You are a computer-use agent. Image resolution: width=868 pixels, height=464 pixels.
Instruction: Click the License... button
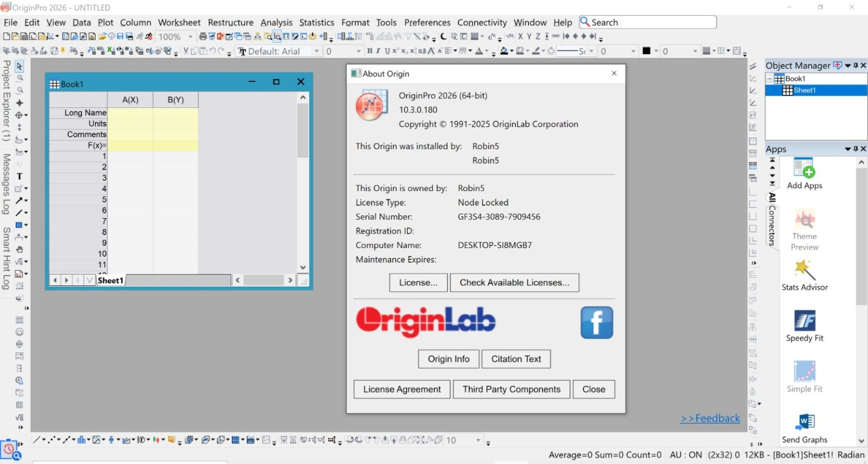point(418,283)
